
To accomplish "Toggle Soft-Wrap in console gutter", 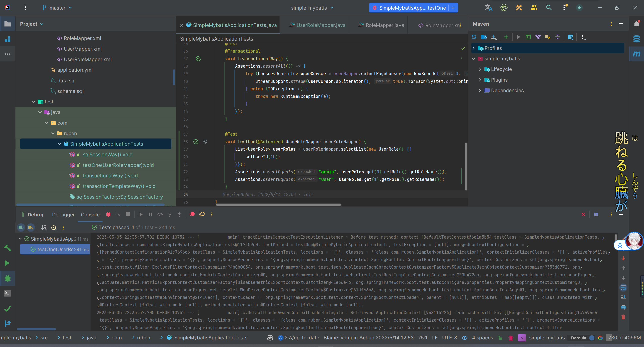I will pos(623,288).
